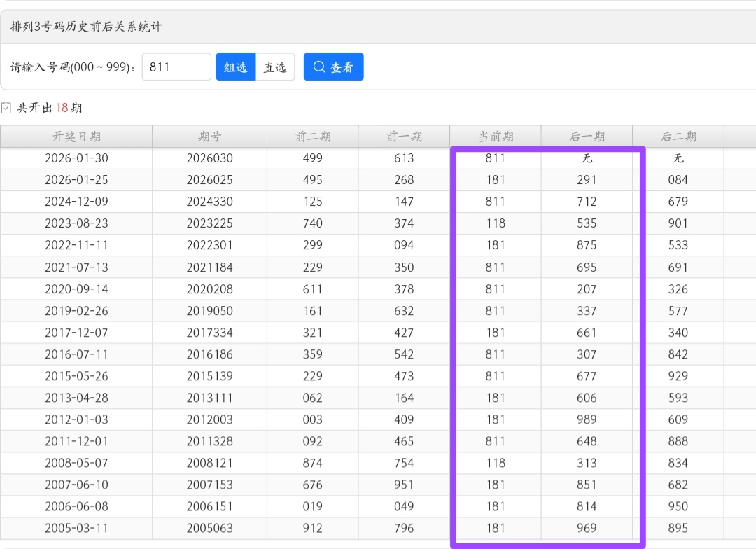Click the 查看 search button
The height and width of the screenshot is (549, 756).
pyautogui.click(x=334, y=67)
